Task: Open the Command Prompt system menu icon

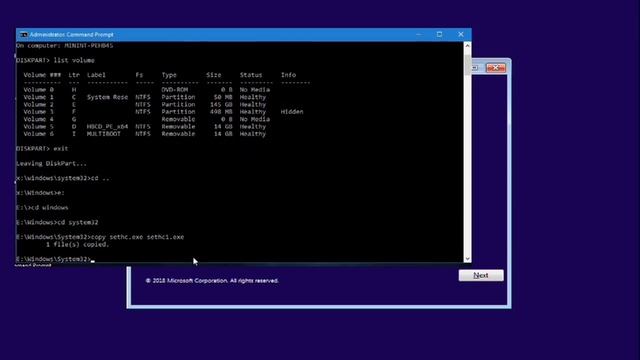Action: pos(23,35)
